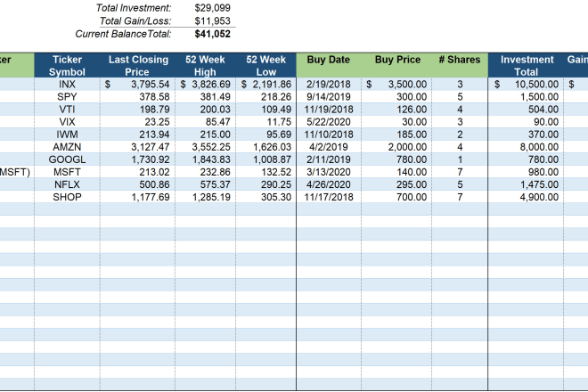Select GOOGL shares count 1

pyautogui.click(x=460, y=159)
